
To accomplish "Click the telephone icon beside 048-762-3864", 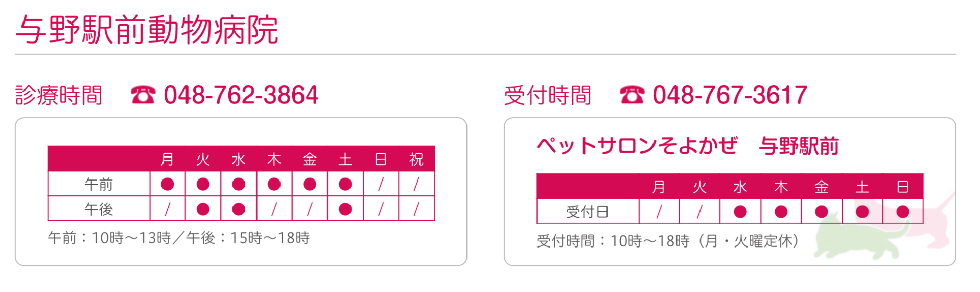I will click(x=143, y=95).
